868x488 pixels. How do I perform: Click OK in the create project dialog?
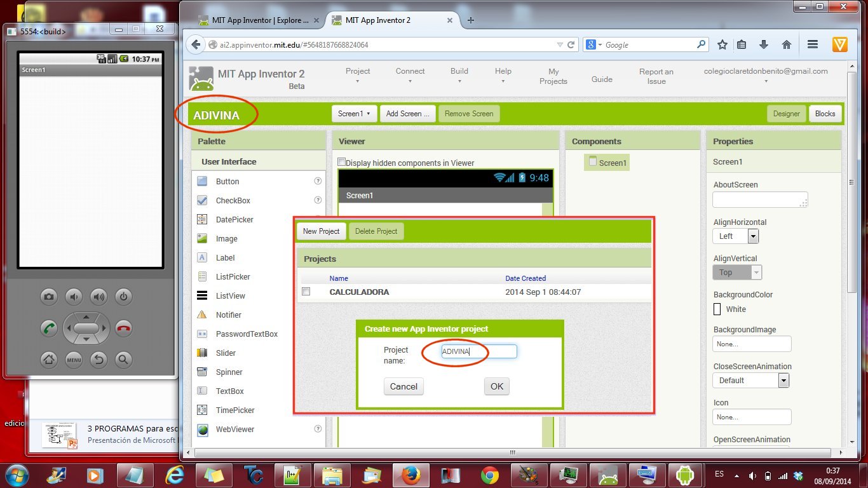point(497,386)
